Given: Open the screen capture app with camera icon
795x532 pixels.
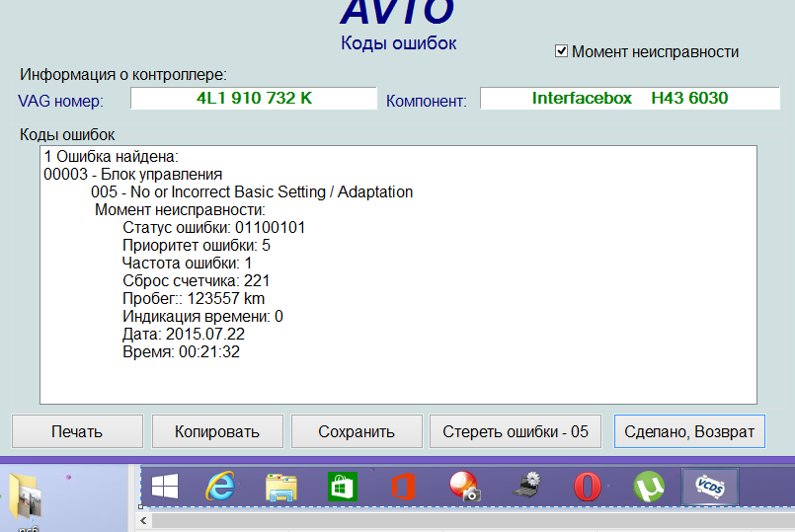Looking at the screenshot, I should [464, 487].
